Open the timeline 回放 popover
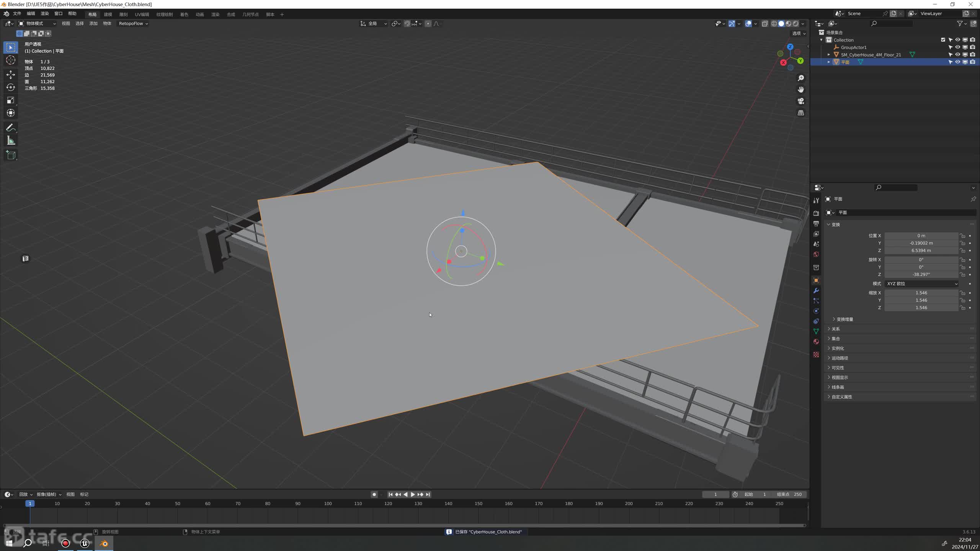This screenshot has height=551, width=980. point(26,494)
